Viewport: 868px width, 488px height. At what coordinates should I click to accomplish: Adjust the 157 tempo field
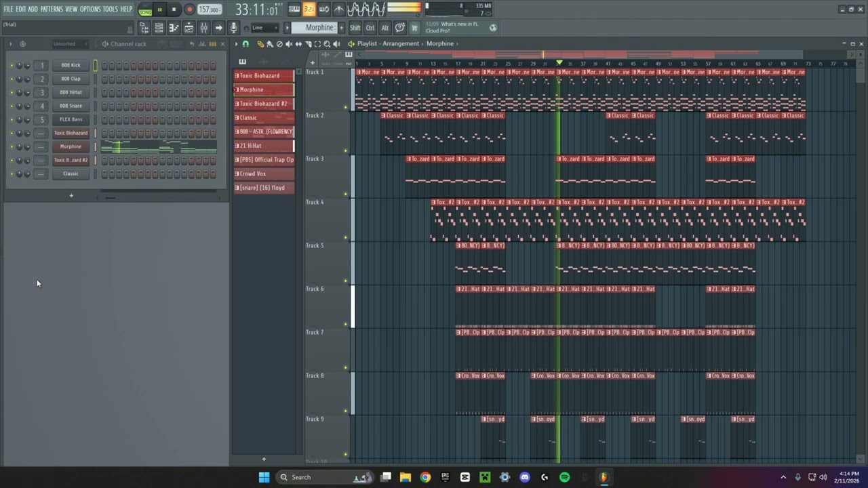pyautogui.click(x=210, y=9)
